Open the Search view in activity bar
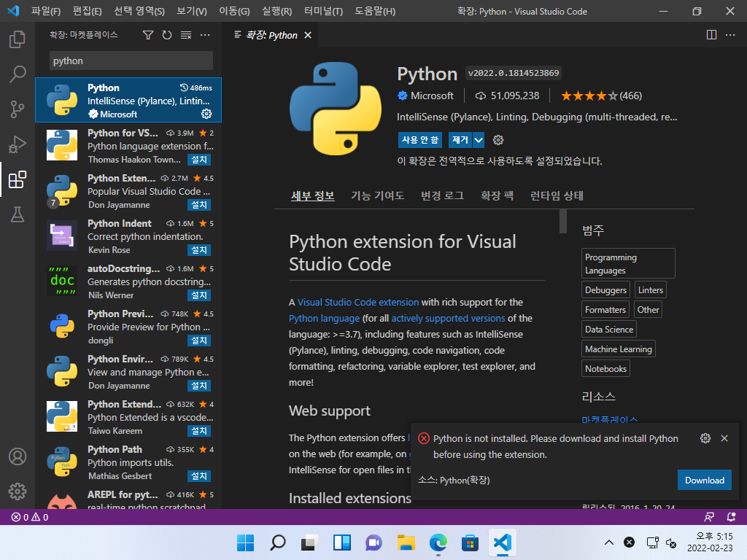Image resolution: width=747 pixels, height=560 pixels. pyautogui.click(x=18, y=74)
